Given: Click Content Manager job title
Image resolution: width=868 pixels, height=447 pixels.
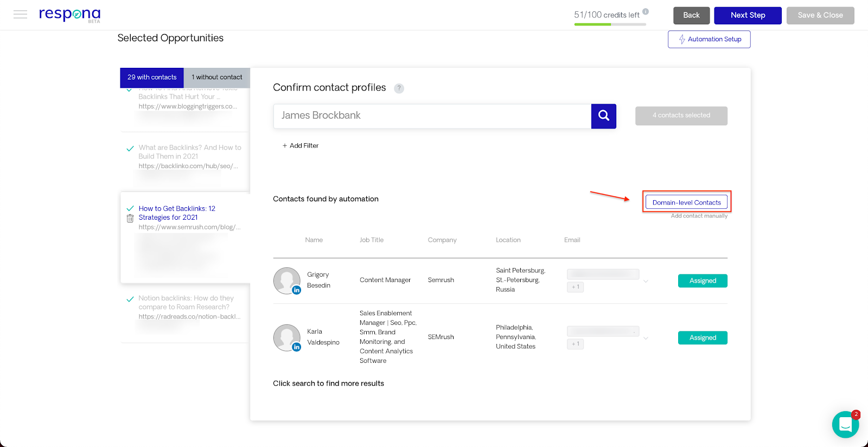Looking at the screenshot, I should coord(385,280).
